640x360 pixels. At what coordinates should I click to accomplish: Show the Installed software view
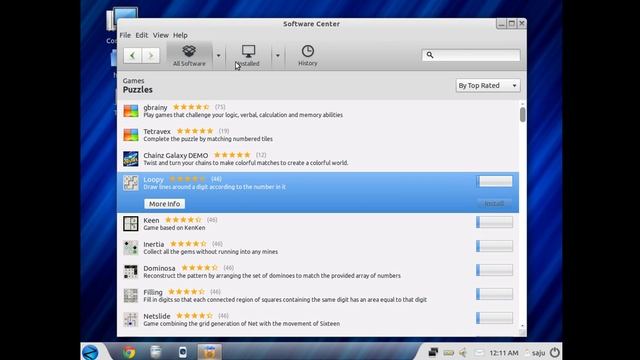pos(247,56)
